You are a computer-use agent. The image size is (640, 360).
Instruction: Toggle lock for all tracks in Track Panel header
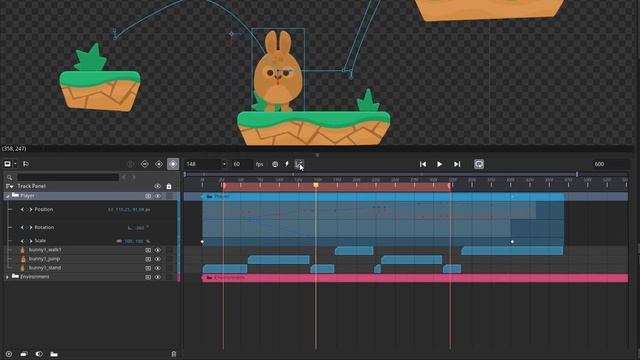169,187
